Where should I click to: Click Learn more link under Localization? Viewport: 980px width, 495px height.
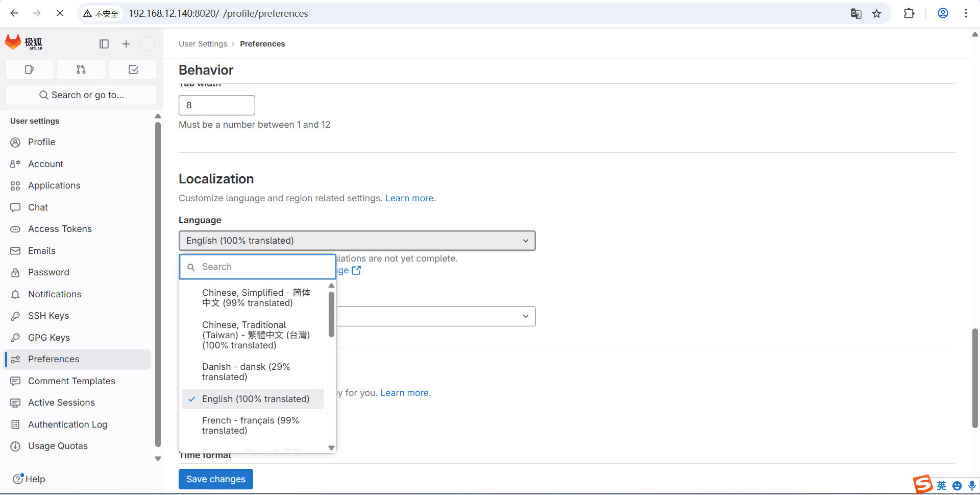point(409,198)
